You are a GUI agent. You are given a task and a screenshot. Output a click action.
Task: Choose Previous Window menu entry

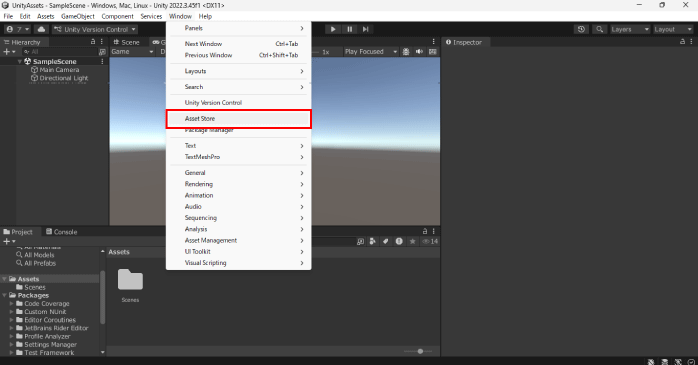tap(239, 55)
